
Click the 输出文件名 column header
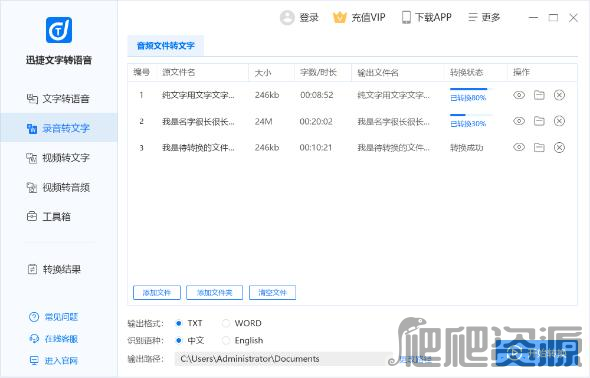point(377,73)
